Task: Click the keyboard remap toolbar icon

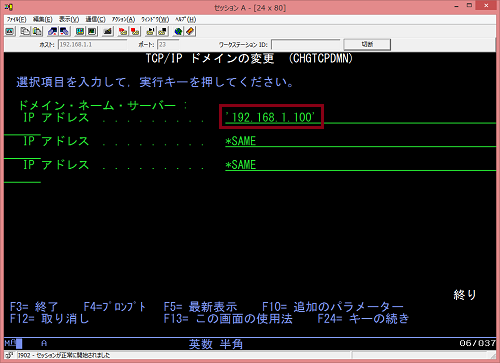Action: [x=107, y=32]
